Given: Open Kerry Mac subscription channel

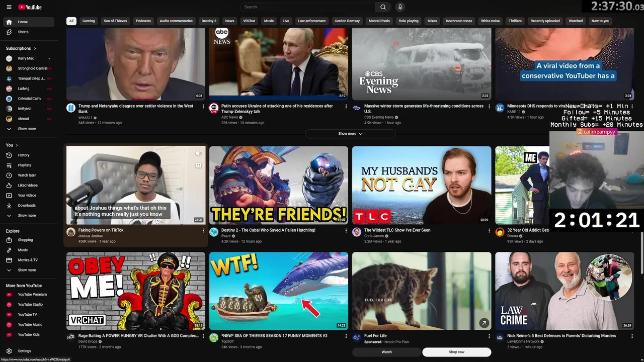Looking at the screenshot, I should [29, 58].
